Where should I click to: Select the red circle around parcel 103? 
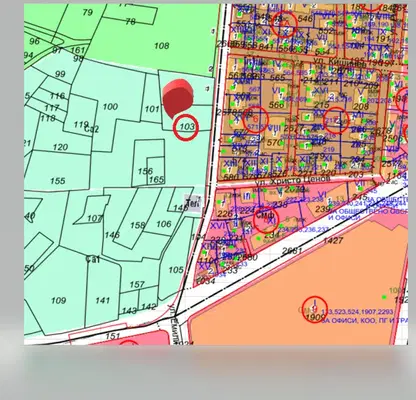tap(186, 127)
